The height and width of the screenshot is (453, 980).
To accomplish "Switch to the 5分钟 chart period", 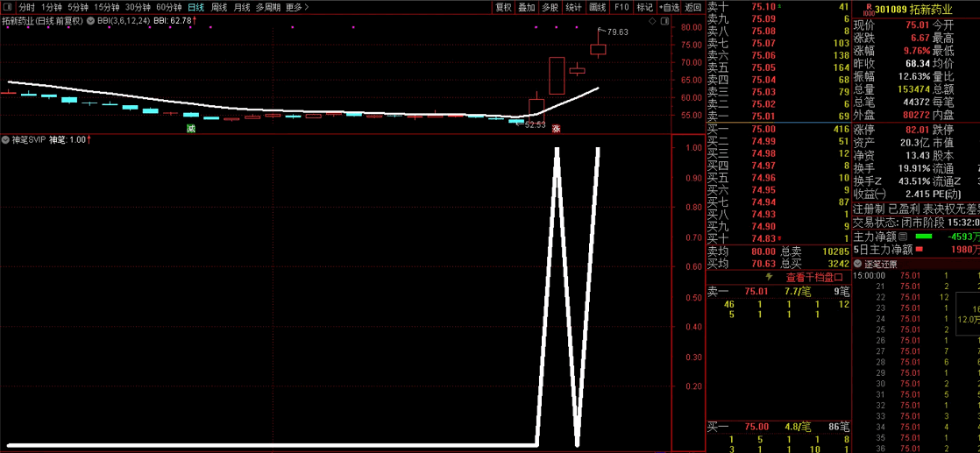I will tap(77, 8).
